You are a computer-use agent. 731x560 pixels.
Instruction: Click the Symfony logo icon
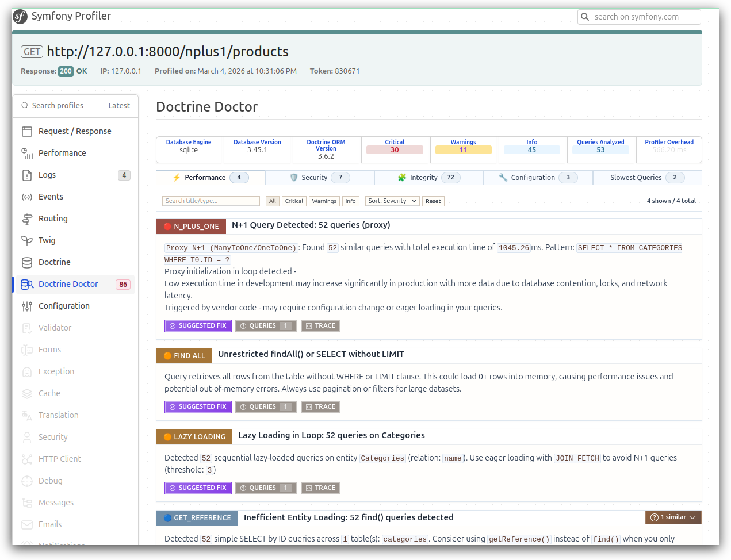(20, 17)
